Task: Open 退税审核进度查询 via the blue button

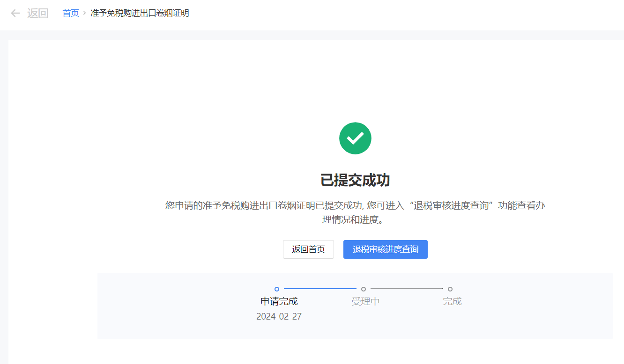Action: [x=385, y=249]
